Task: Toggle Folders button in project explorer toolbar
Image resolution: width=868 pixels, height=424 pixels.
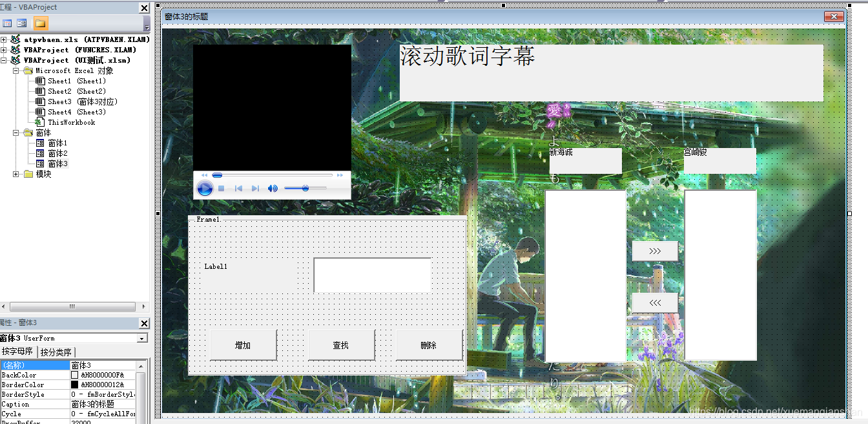Action: [x=40, y=23]
